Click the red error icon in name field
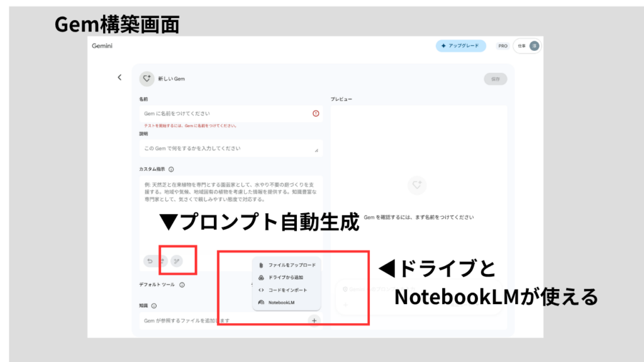 (316, 114)
